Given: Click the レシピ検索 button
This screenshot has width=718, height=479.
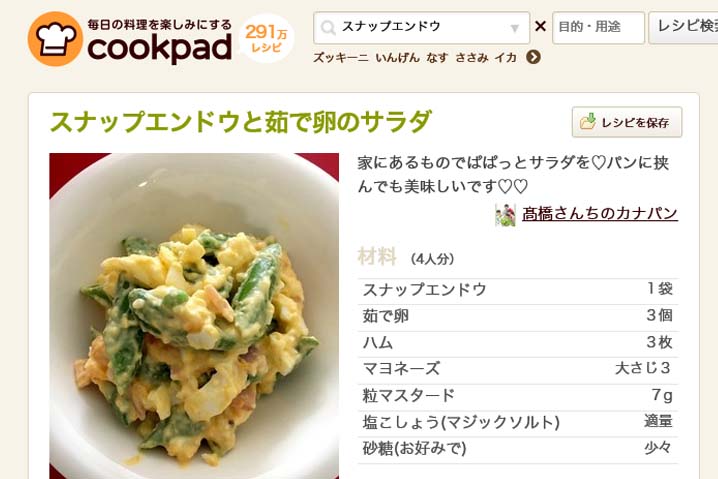Looking at the screenshot, I should (x=683, y=28).
